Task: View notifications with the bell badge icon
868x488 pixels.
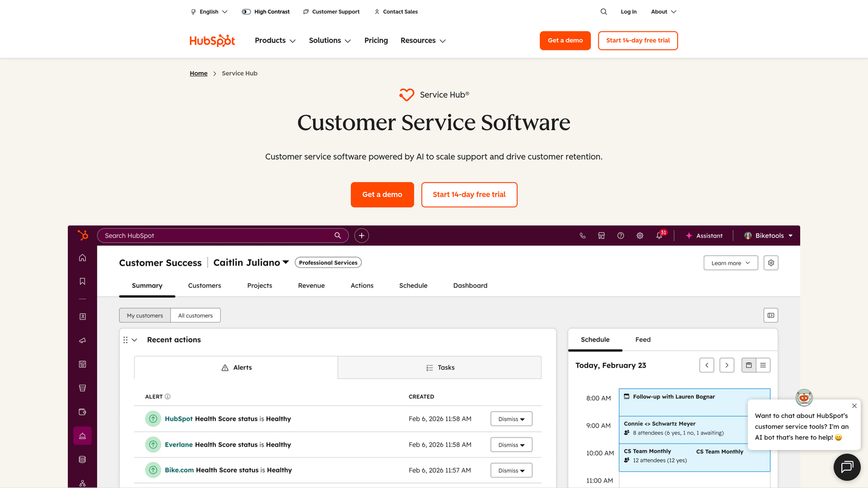Action: (659, 235)
